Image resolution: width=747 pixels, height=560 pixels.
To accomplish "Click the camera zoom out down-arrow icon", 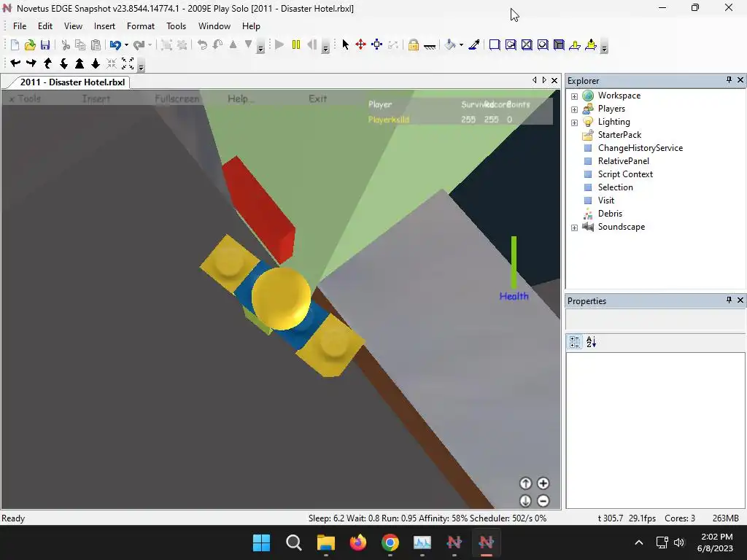I will click(96, 63).
